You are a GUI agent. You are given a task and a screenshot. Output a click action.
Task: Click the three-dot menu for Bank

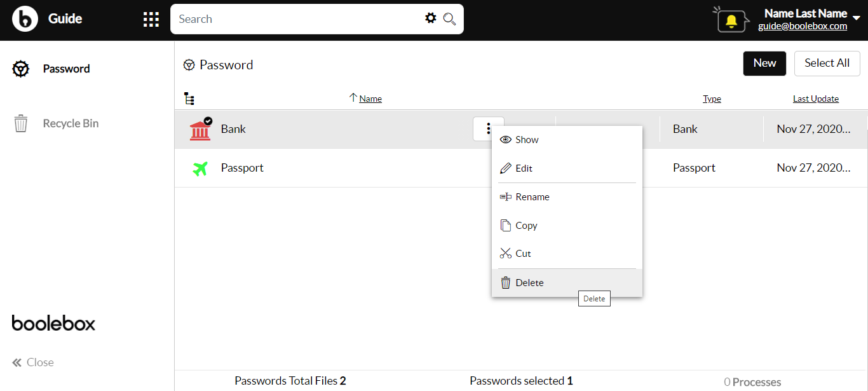pos(488,129)
